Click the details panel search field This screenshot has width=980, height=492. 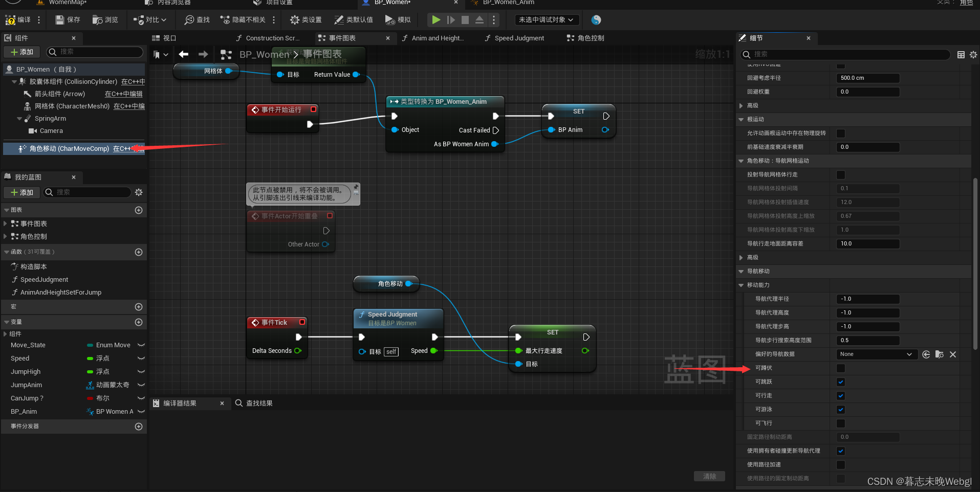[845, 54]
